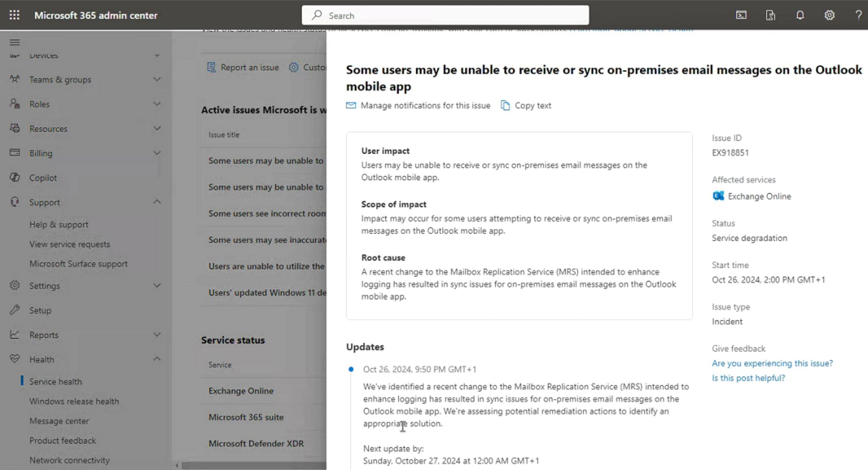This screenshot has height=470, width=868.
Task: Expand the Billing chevron
Action: coord(157,153)
